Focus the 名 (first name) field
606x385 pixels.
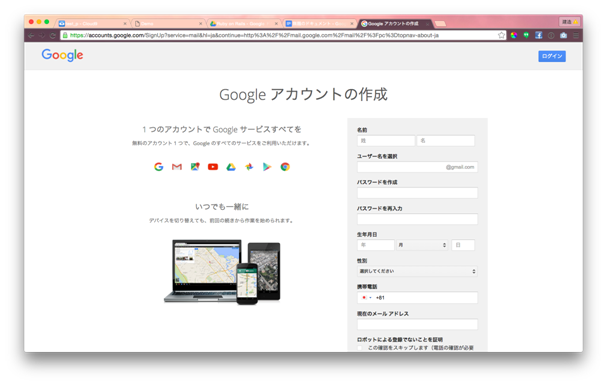(446, 141)
